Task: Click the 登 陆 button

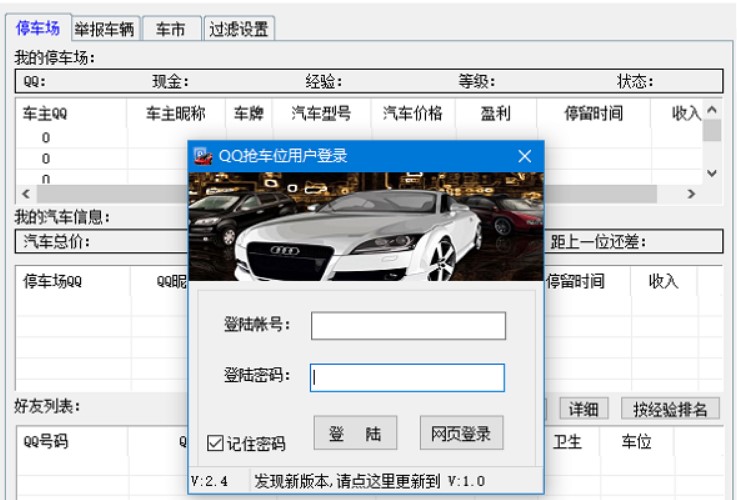Action: click(x=355, y=433)
